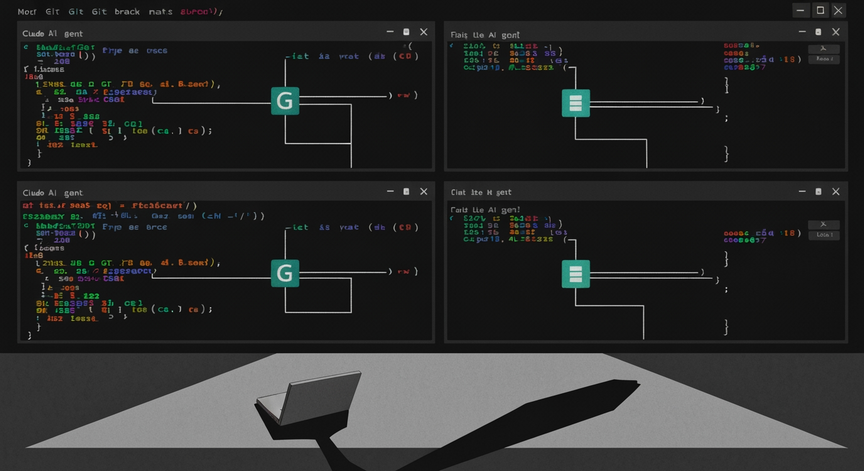Click the teal G icon in lower-left agent window

[x=285, y=273]
